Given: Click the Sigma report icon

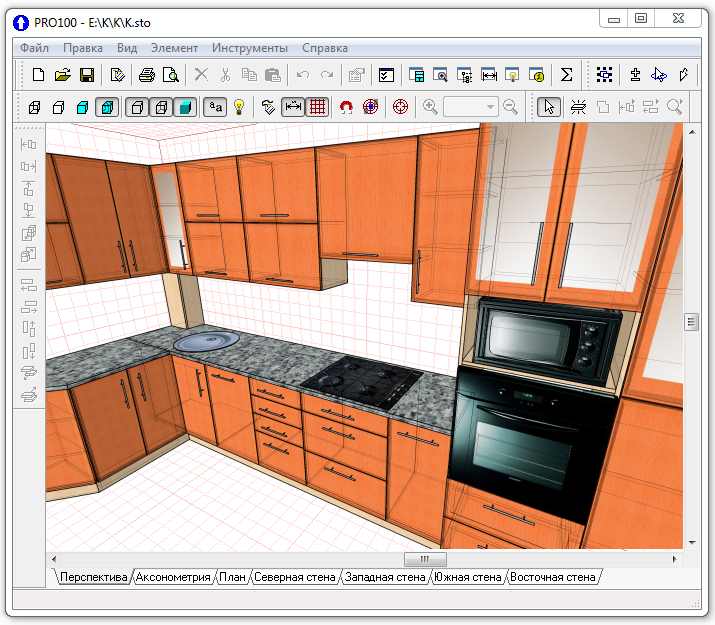Looking at the screenshot, I should click(x=566, y=75).
